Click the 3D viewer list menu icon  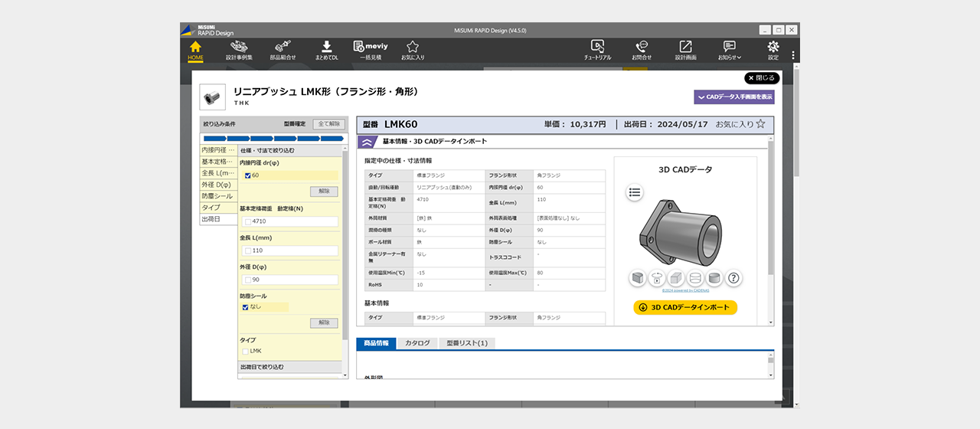635,192
